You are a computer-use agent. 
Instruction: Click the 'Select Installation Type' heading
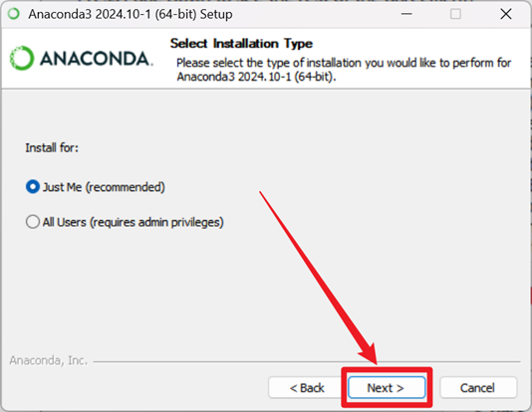241,44
